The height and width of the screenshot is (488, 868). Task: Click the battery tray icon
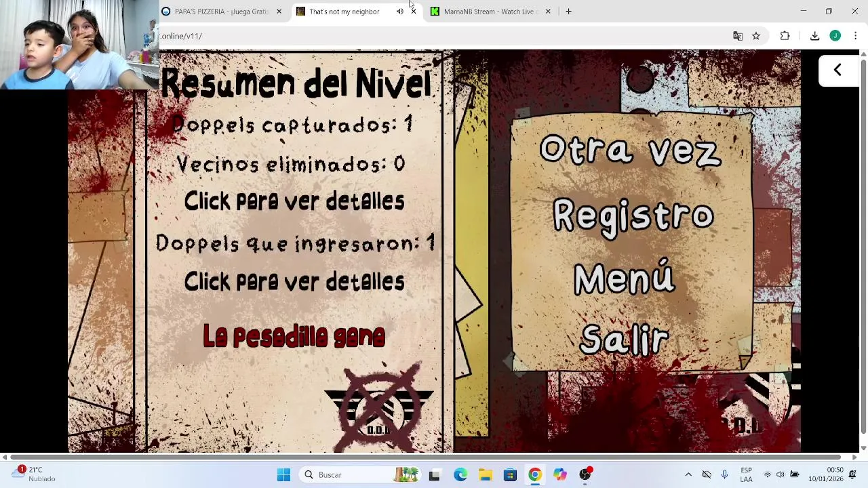coord(795,474)
